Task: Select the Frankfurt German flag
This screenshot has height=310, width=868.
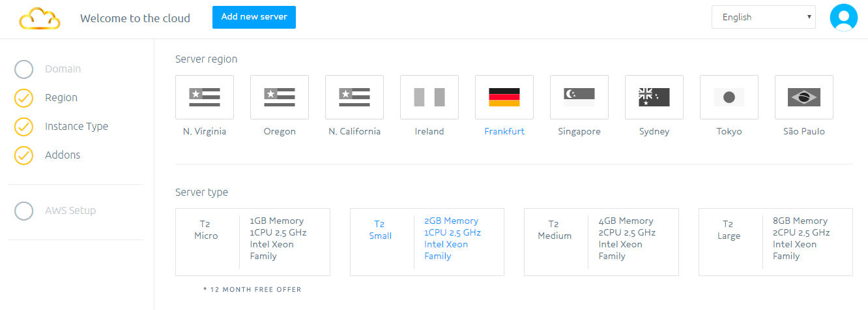Action: (x=504, y=97)
